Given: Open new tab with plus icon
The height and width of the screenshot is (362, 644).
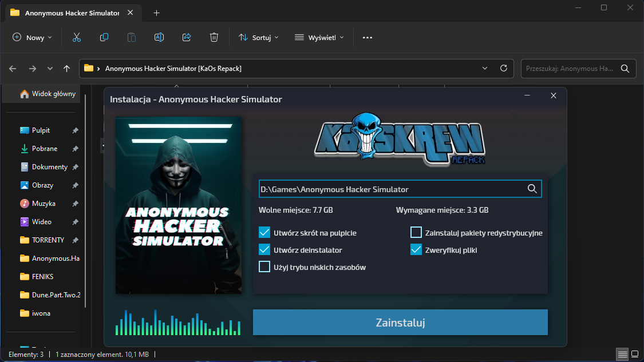Looking at the screenshot, I should tap(156, 13).
